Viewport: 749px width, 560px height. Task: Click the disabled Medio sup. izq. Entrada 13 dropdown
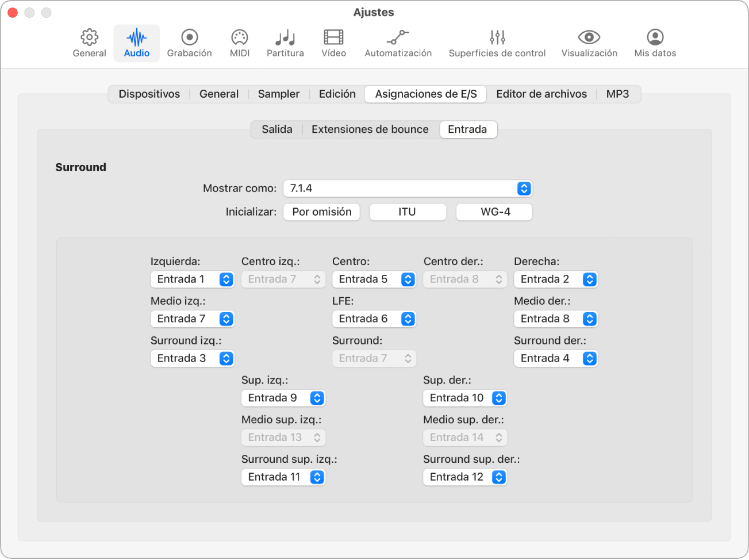(283, 438)
